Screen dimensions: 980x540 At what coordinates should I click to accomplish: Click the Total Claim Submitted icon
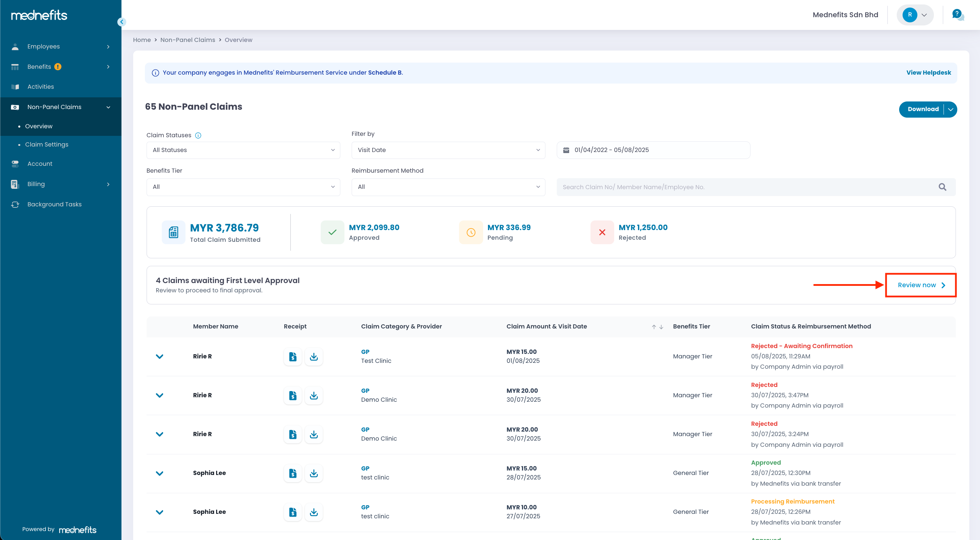point(173,233)
